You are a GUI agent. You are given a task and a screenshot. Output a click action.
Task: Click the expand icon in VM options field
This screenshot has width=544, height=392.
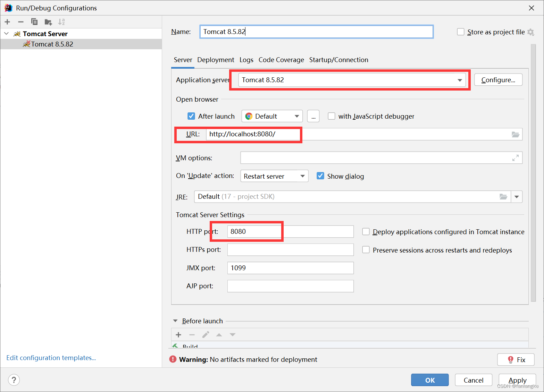pyautogui.click(x=516, y=158)
